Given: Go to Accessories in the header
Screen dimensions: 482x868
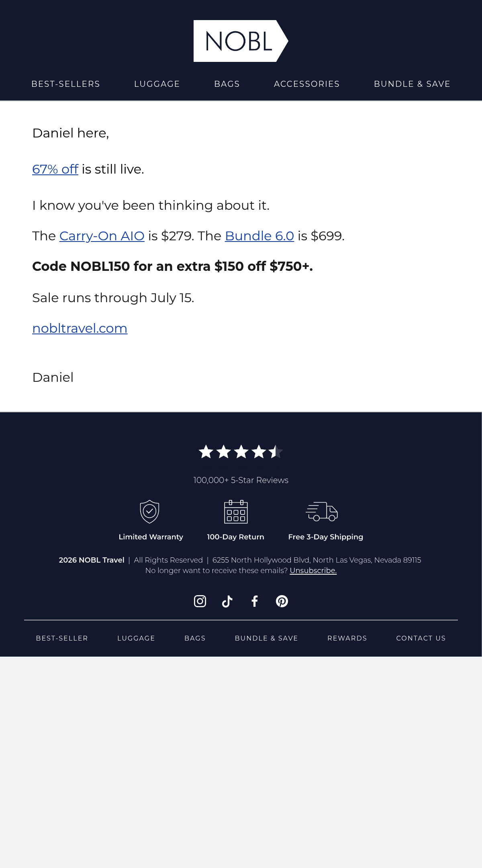Looking at the screenshot, I should point(307,84).
